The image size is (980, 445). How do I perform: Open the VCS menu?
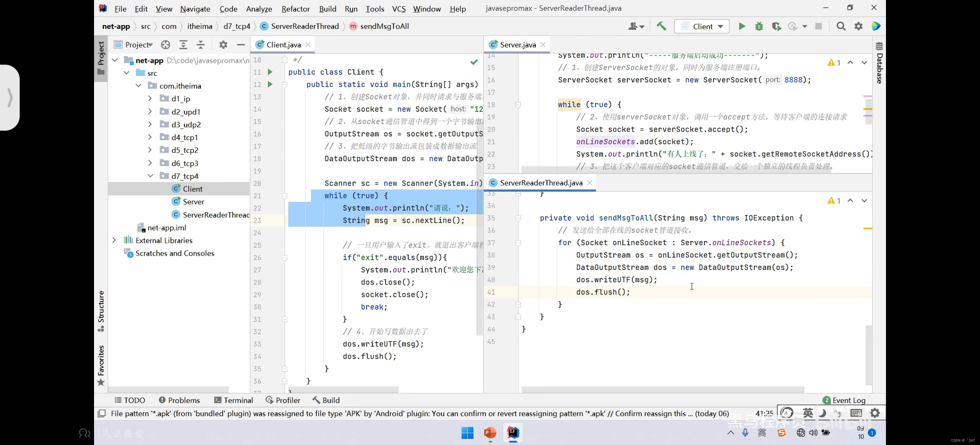[399, 9]
